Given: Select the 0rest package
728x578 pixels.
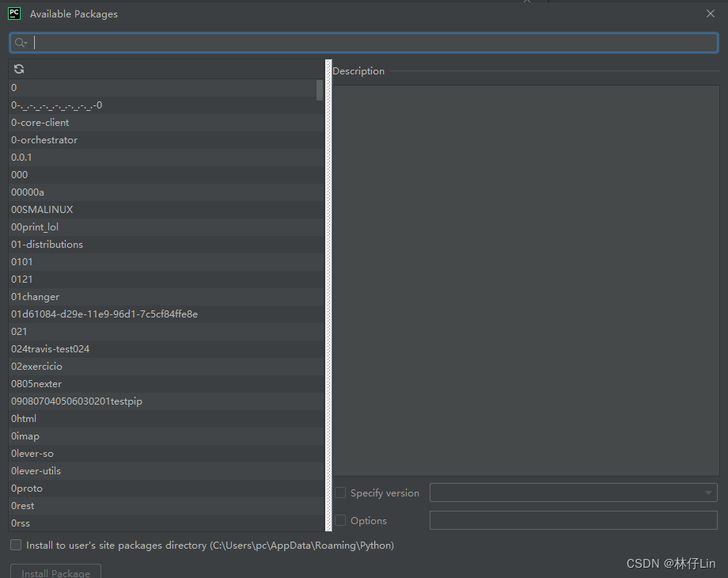Looking at the screenshot, I should [166, 506].
